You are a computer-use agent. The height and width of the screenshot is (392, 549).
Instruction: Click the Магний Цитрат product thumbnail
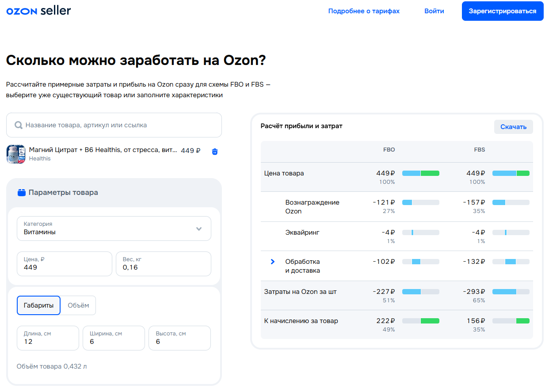click(x=16, y=154)
